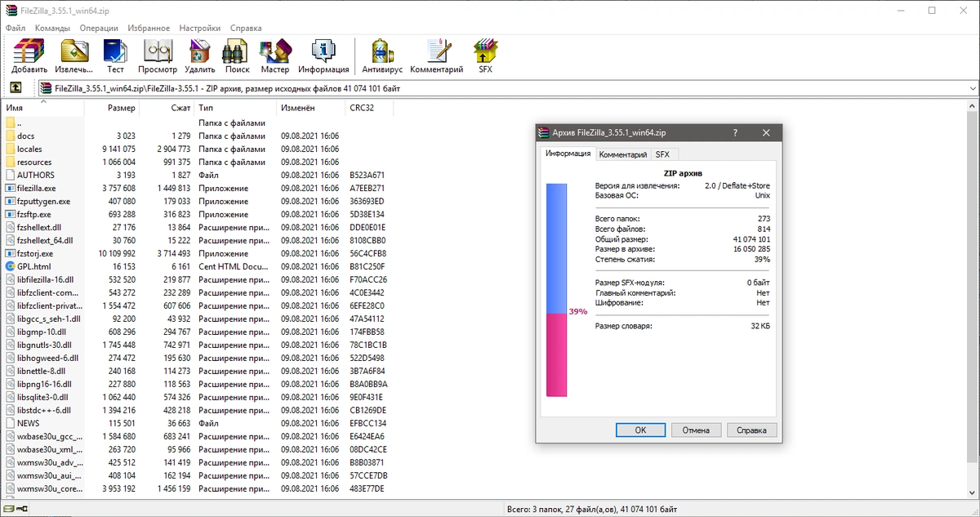Click the docs folder icon
This screenshot has width=980, height=517.
[x=10, y=136]
